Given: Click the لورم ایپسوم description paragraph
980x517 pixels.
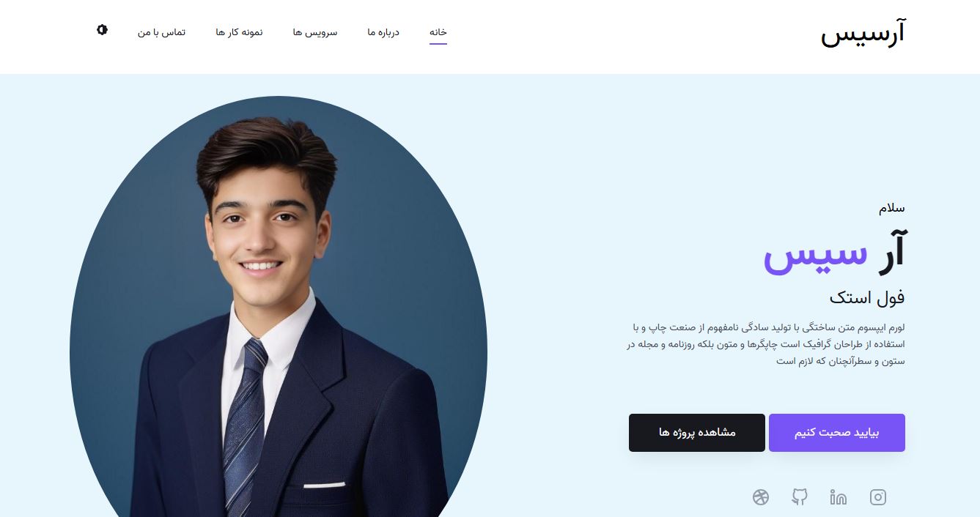Looking at the screenshot, I should (766, 343).
